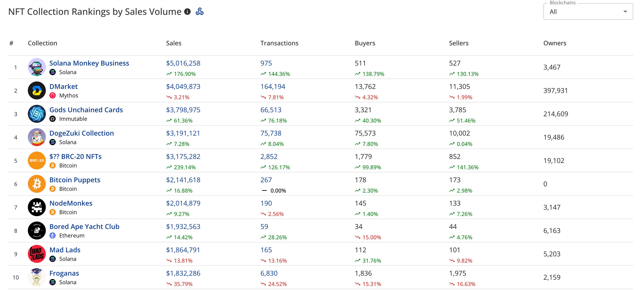Click the Sales column header
644x290 pixels.
coord(174,43)
